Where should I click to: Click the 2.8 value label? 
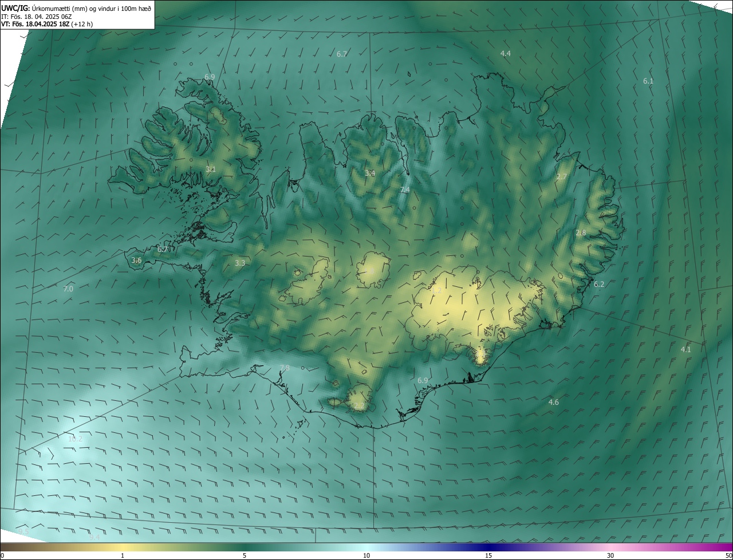click(x=581, y=232)
